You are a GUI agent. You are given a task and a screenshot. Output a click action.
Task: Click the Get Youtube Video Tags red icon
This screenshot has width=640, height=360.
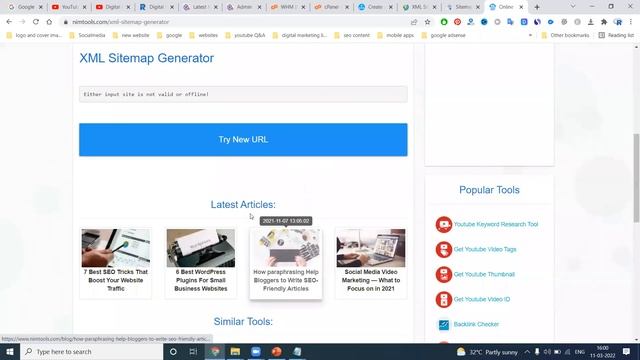[x=444, y=249]
